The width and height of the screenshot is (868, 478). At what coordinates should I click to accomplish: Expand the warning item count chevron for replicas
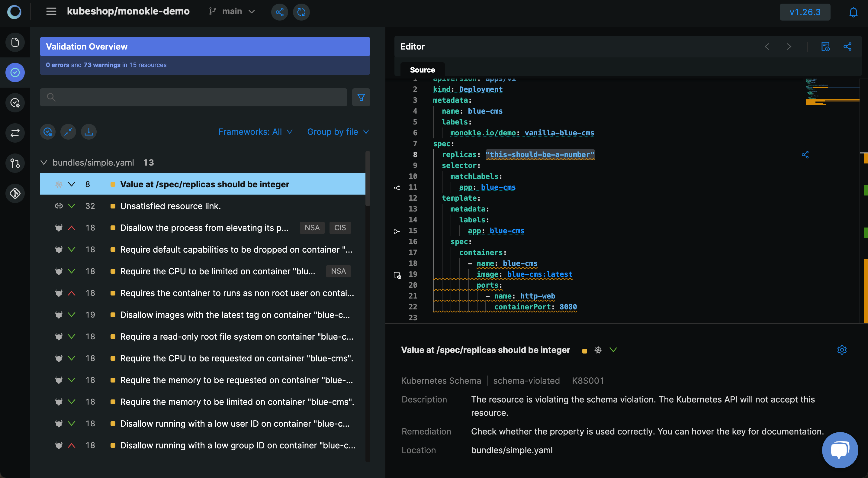[x=71, y=184]
